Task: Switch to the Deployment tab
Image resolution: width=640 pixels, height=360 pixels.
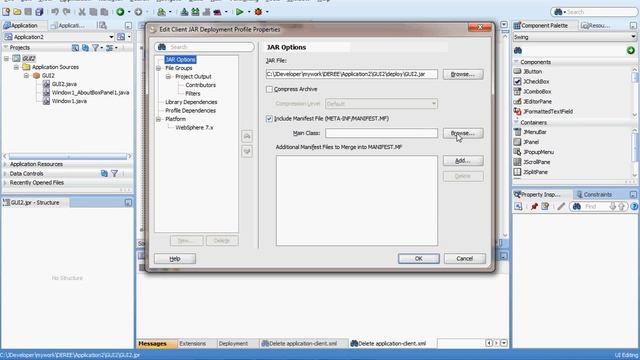Action: click(233, 344)
